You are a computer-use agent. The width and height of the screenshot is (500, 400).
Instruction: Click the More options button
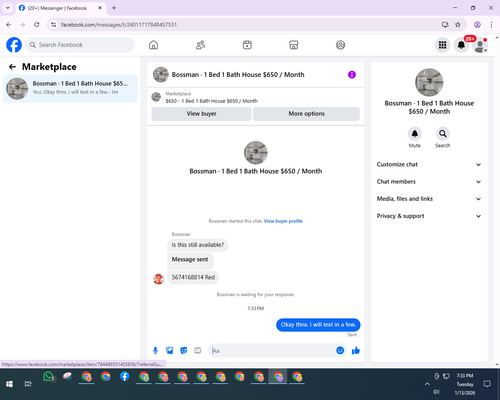click(306, 114)
